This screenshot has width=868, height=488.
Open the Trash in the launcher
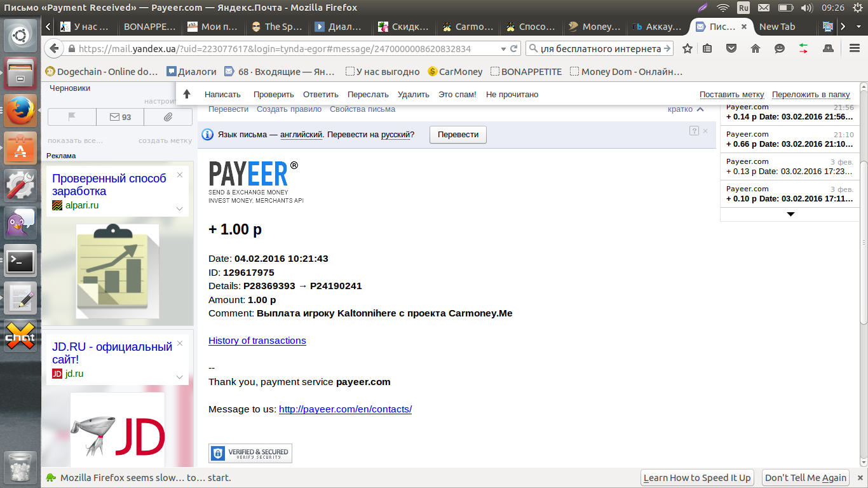[20, 467]
